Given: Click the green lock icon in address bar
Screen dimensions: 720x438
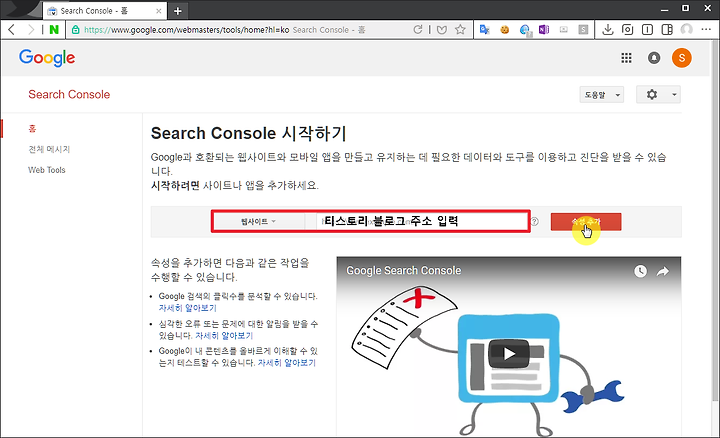Looking at the screenshot, I should 76,30.
